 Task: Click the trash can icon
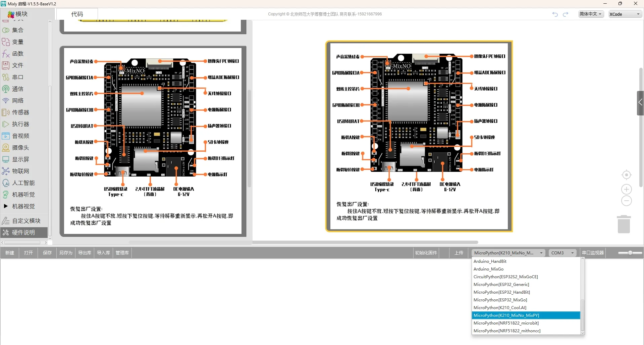tap(624, 224)
